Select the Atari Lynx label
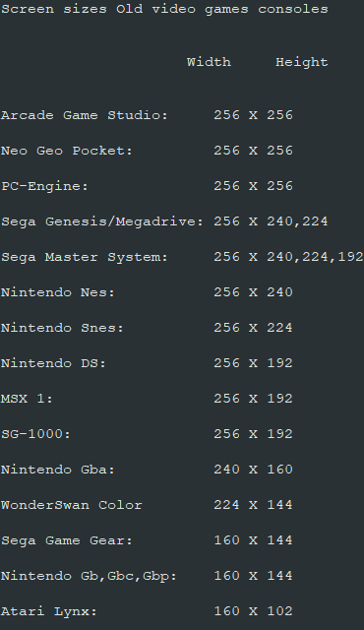 tap(49, 610)
